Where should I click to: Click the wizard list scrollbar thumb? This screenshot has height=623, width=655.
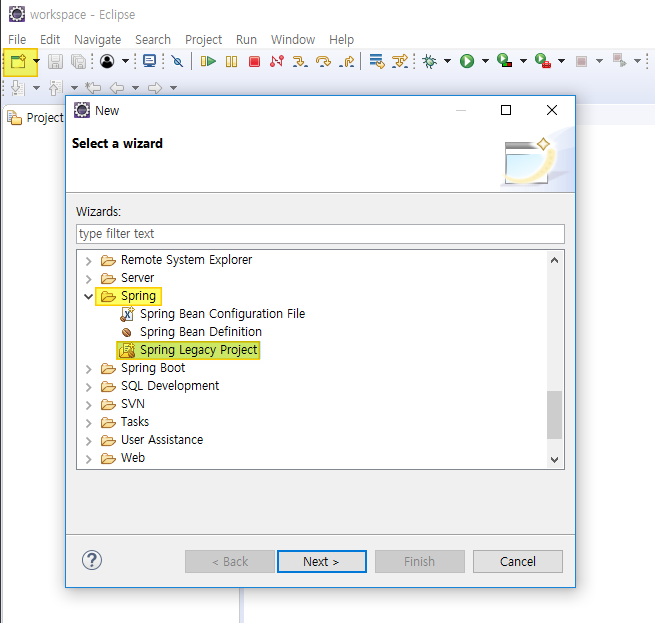[554, 415]
